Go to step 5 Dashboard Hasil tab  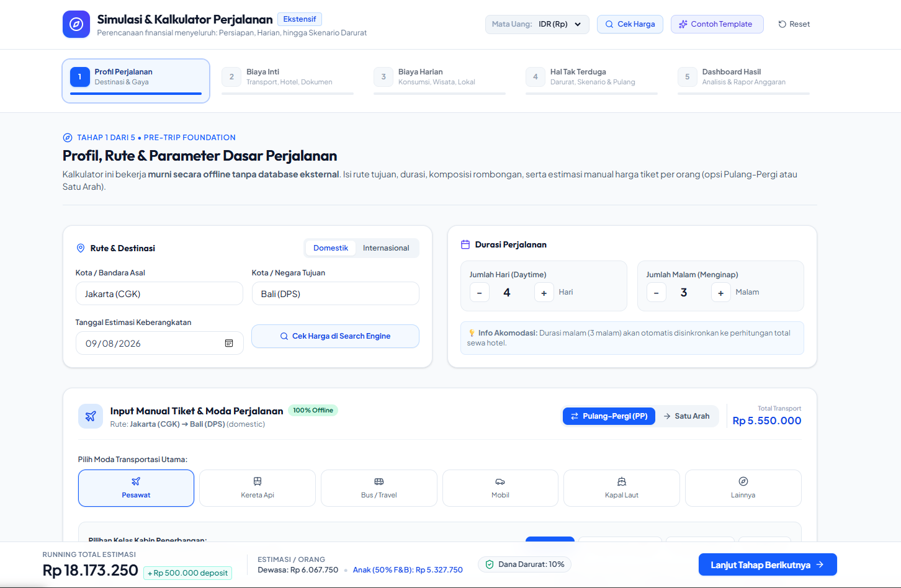click(743, 81)
